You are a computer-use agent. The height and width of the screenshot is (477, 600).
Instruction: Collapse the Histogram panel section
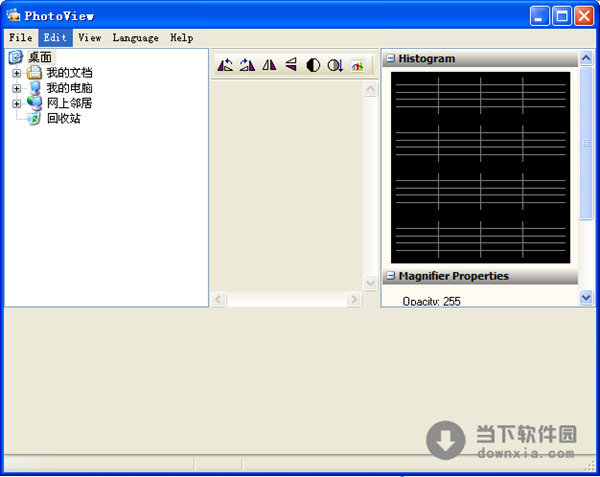coord(391,59)
